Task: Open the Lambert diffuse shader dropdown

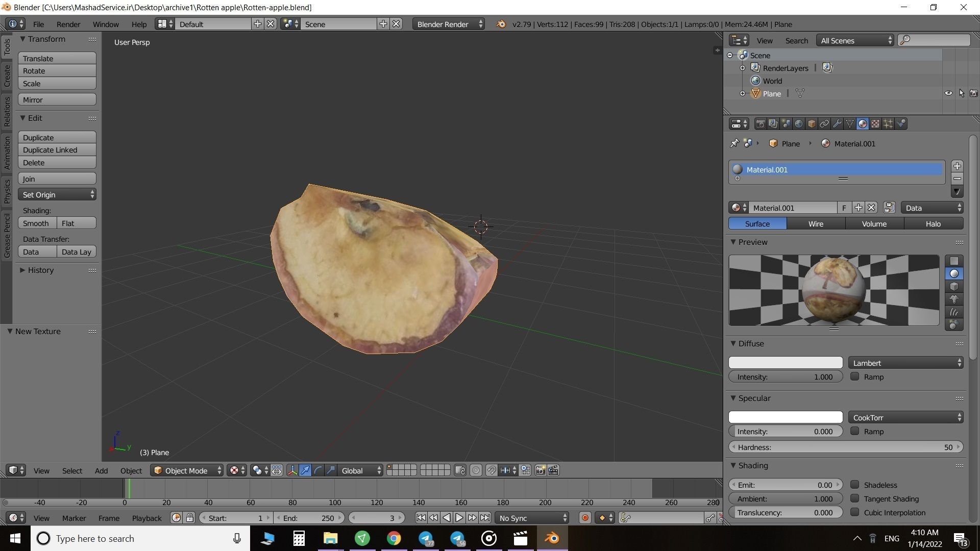Action: (906, 363)
